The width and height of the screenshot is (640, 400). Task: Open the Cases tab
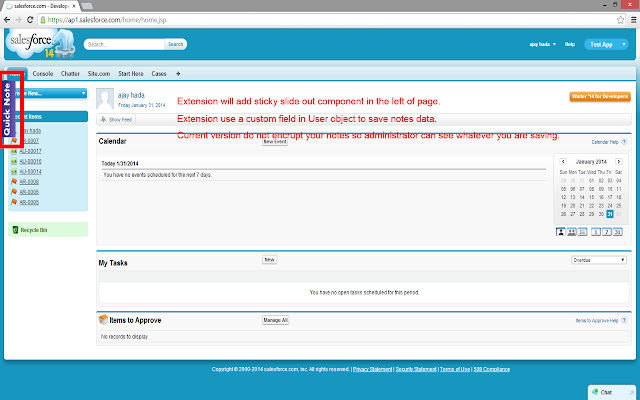tap(160, 73)
